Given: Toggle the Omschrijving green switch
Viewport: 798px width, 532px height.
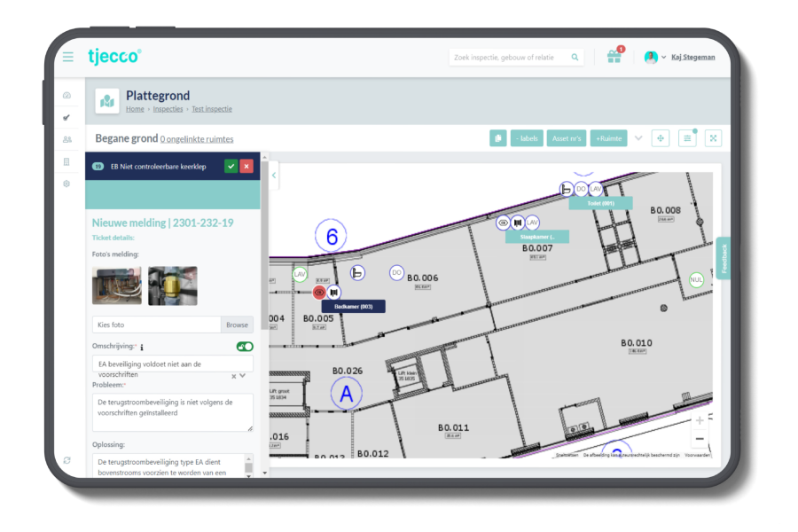Looking at the screenshot, I should (245, 347).
